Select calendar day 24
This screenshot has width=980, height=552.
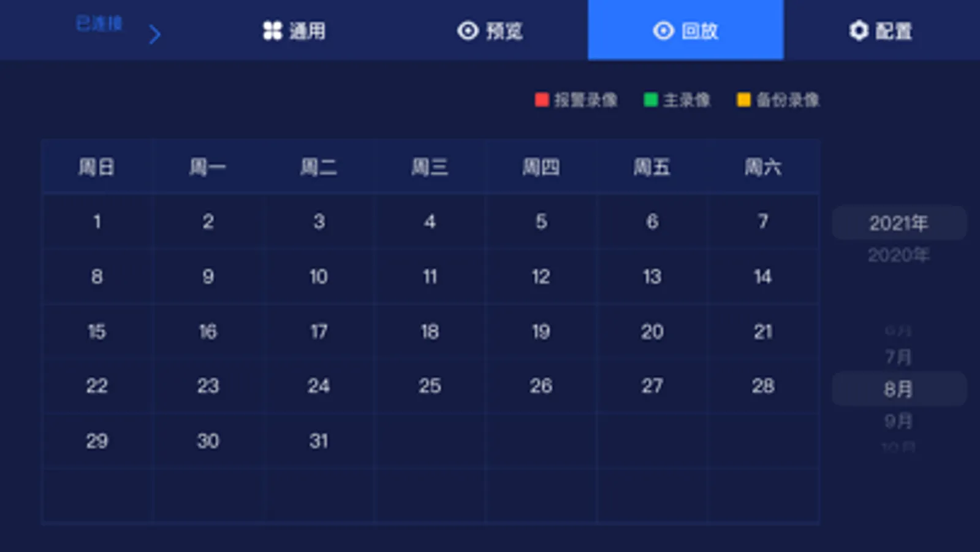(x=319, y=386)
